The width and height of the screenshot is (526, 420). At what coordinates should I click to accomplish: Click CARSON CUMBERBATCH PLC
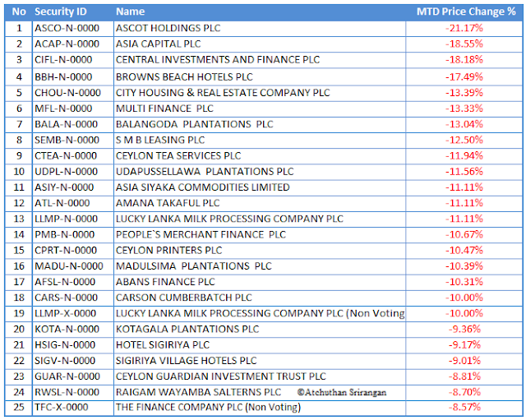(184, 298)
